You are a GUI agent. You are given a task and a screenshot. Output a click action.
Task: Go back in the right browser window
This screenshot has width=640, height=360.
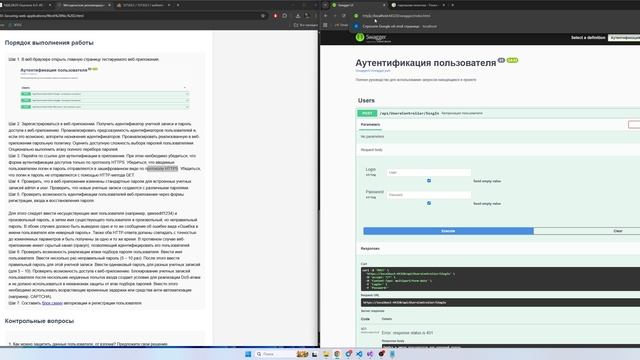point(326,16)
